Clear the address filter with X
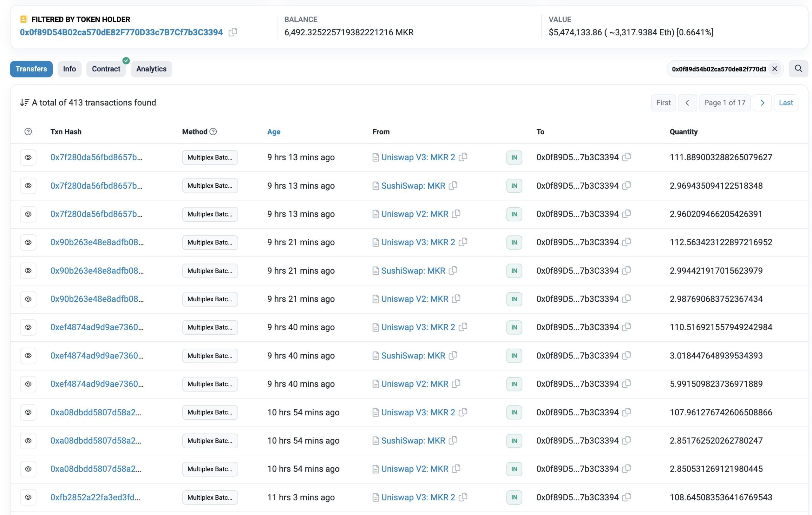 coord(775,69)
